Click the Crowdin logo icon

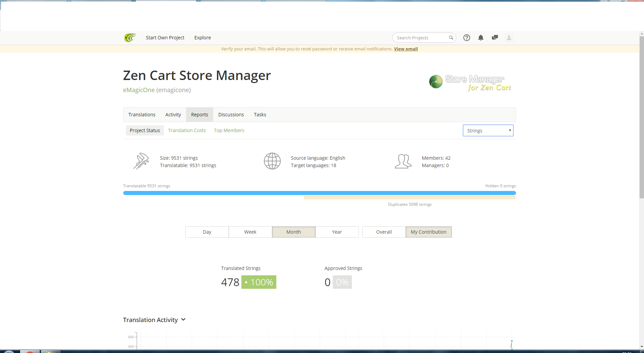130,38
